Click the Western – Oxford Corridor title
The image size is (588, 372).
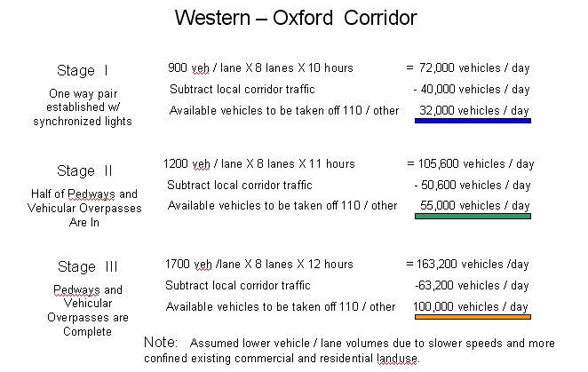[x=296, y=18]
